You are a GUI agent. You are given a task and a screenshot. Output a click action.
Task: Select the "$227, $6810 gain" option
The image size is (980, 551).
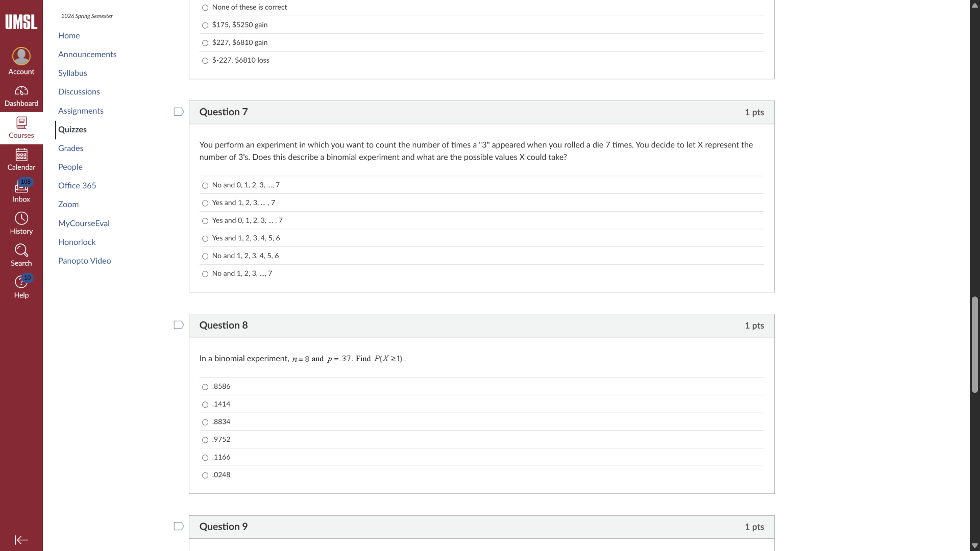pyautogui.click(x=205, y=43)
